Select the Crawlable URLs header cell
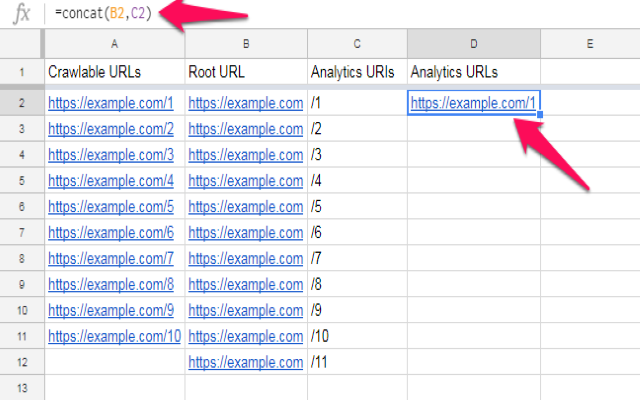 94,73
